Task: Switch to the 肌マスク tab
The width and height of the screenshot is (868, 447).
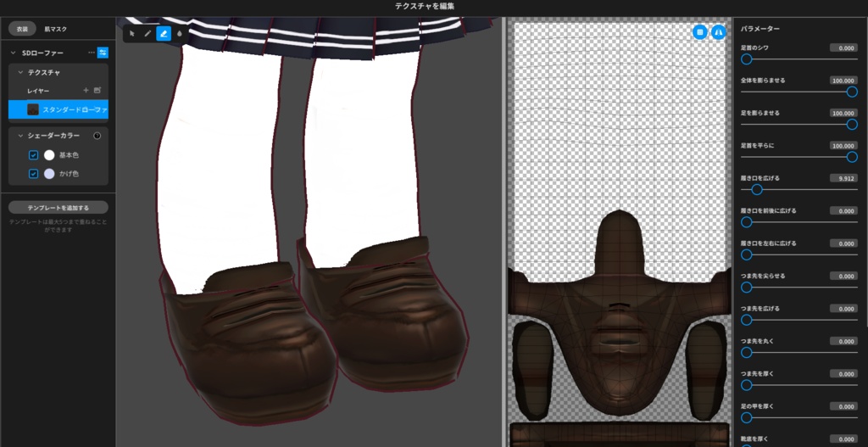Action: (55, 29)
